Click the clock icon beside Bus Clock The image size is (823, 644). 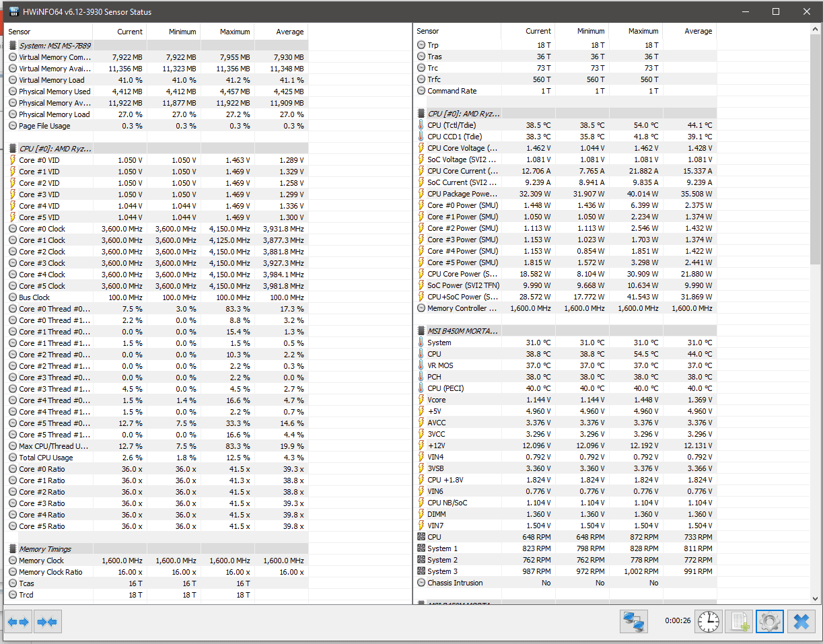[13, 297]
